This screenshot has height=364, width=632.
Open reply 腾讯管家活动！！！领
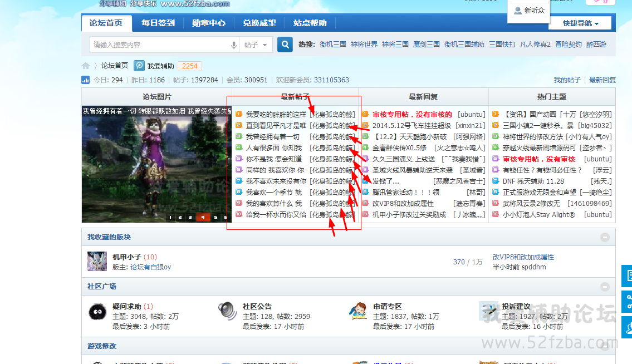406,193
